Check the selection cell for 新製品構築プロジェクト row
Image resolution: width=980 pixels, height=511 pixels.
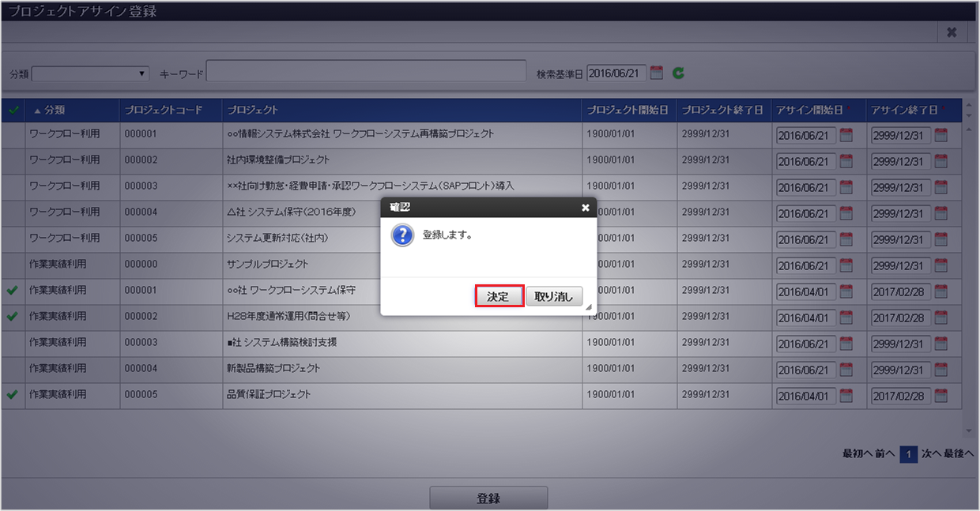pyautogui.click(x=13, y=370)
